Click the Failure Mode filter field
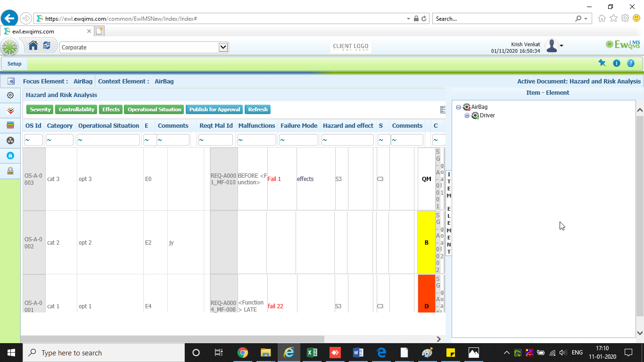The image size is (644, 362). click(x=298, y=140)
